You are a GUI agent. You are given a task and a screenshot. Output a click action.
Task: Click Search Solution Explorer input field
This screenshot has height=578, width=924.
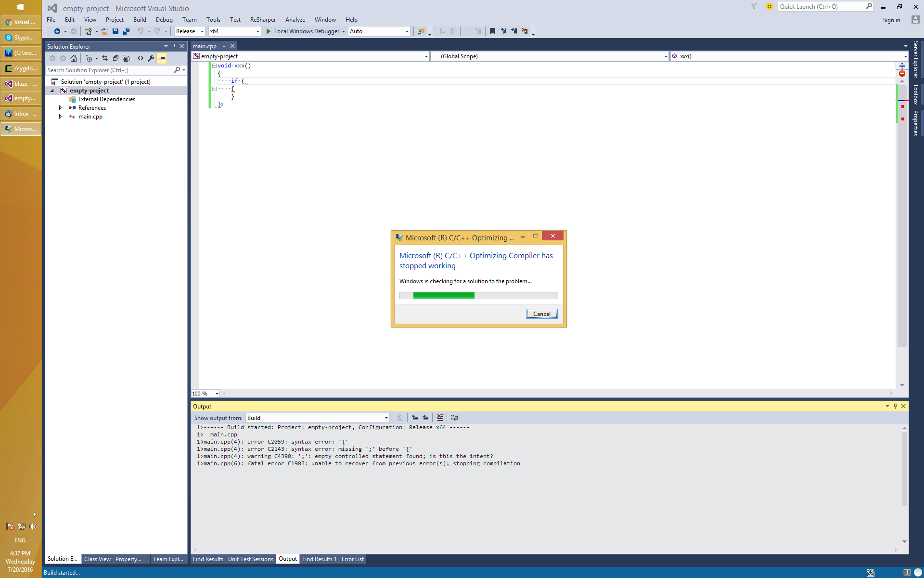click(x=110, y=70)
